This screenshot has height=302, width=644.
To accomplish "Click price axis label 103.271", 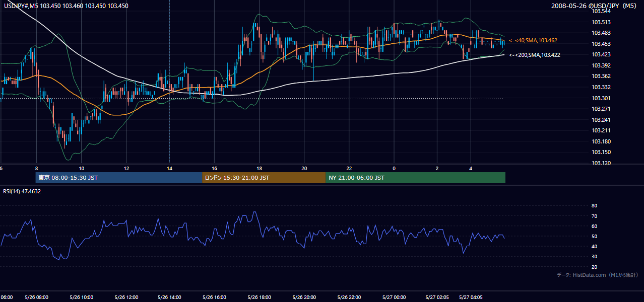I will tap(601, 109).
